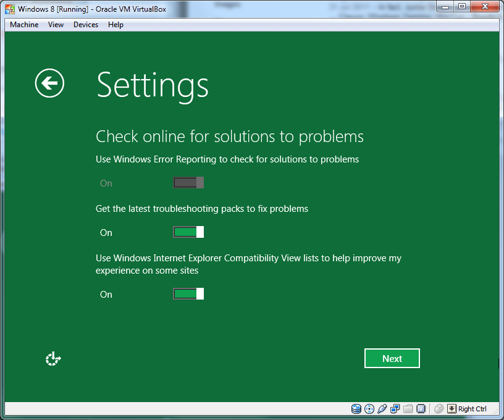This screenshot has width=504, height=420.
Task: Click the mouse integration status icon
Action: tap(439, 409)
